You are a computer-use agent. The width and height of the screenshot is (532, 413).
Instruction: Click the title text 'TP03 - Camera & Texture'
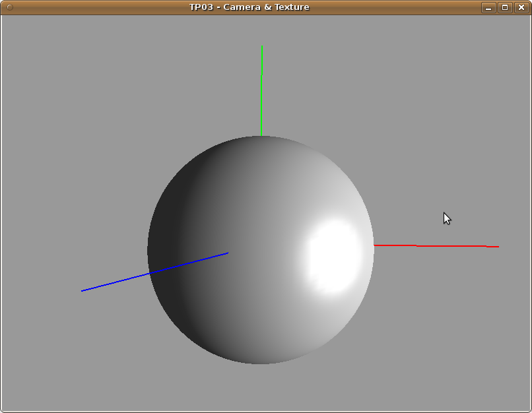pos(249,7)
